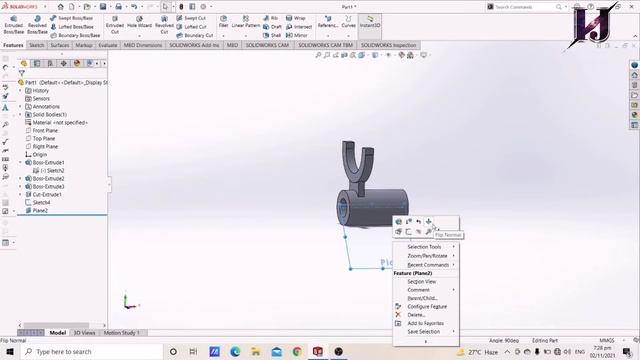Select Boundary Cut command
Viewport: 640px width, 360px height.
click(x=195, y=36)
